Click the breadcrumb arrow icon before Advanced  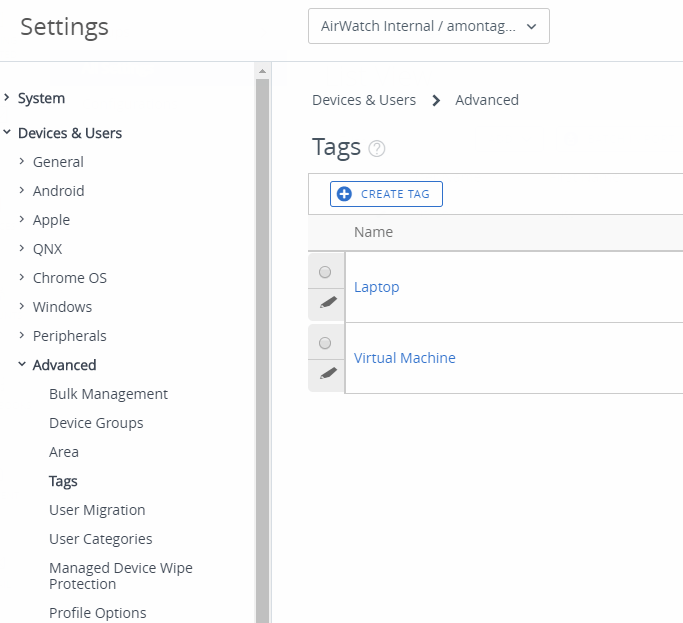click(436, 101)
